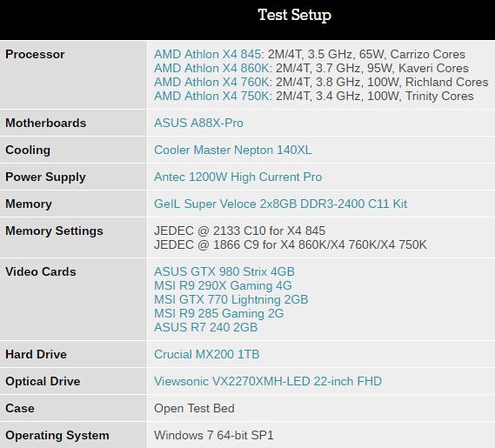Image resolution: width=495 pixels, height=448 pixels.
Task: Follow the GeIL Super Veloce memory kit link
Action: coord(281,204)
